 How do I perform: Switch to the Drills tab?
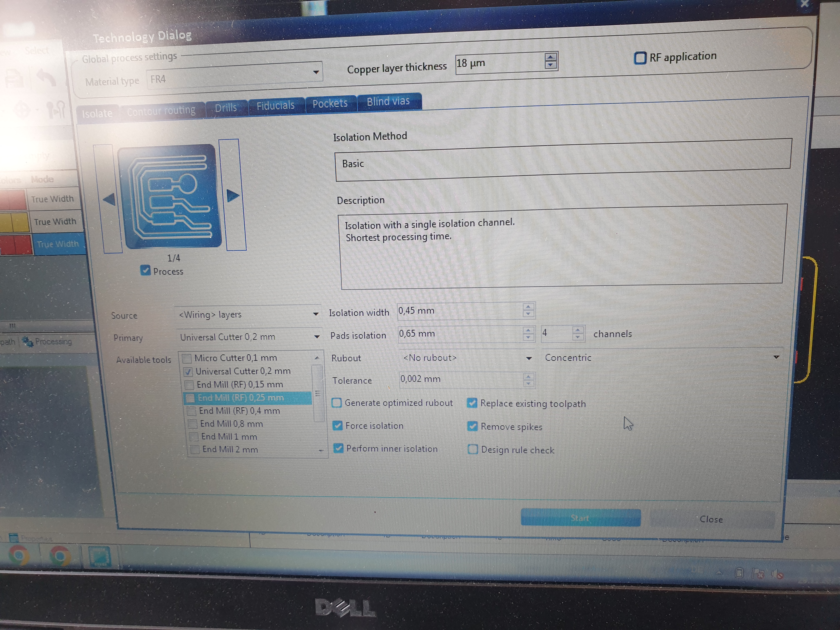click(x=226, y=108)
